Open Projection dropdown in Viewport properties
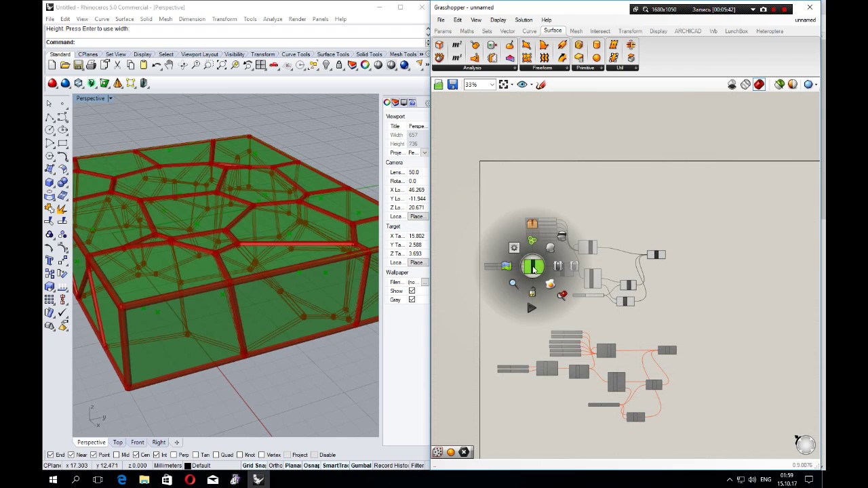This screenshot has height=488, width=868. 425,153
